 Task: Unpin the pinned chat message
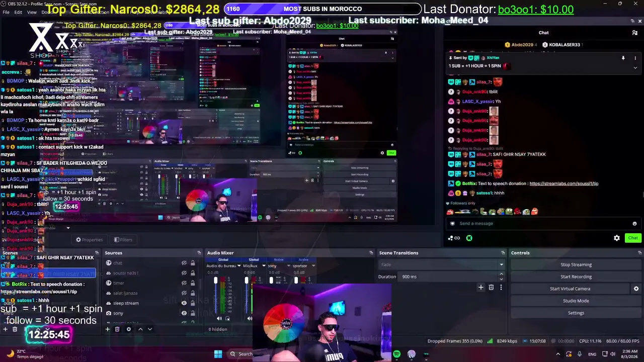(623, 58)
